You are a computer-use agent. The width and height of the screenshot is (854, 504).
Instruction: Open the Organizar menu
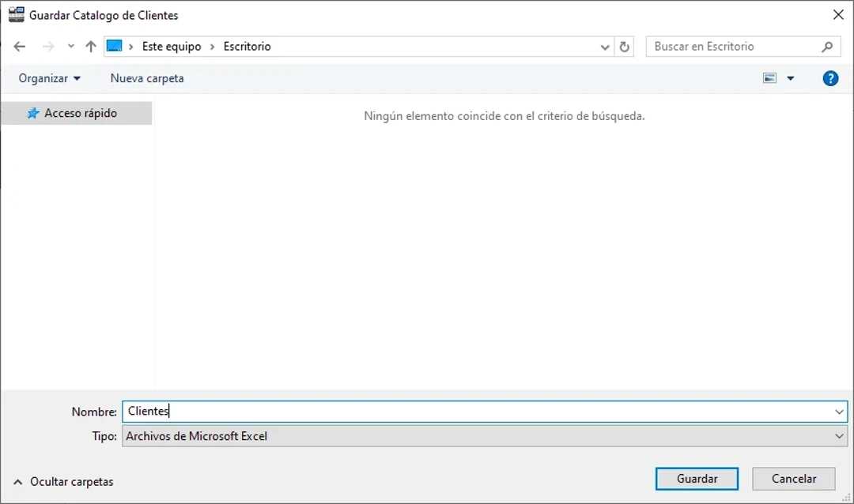[49, 78]
